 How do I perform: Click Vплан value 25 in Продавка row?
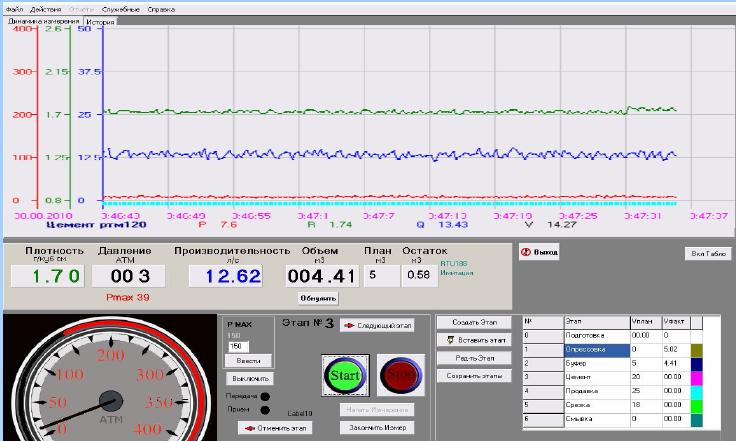646,391
